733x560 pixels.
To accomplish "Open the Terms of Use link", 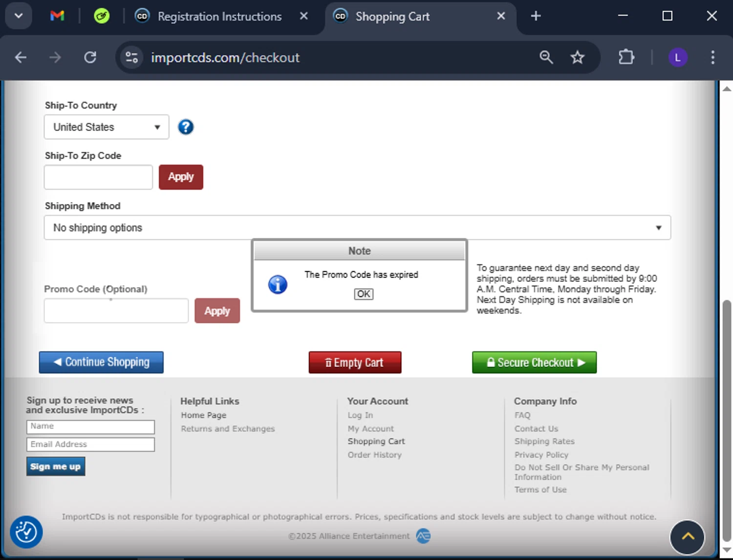I will point(540,490).
